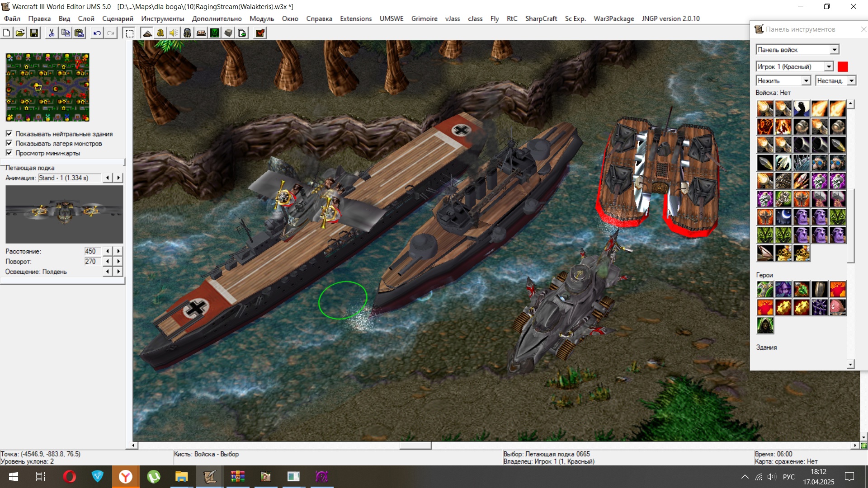Open the Сценарий menu
Screen dimensions: 868x488
pos(118,19)
